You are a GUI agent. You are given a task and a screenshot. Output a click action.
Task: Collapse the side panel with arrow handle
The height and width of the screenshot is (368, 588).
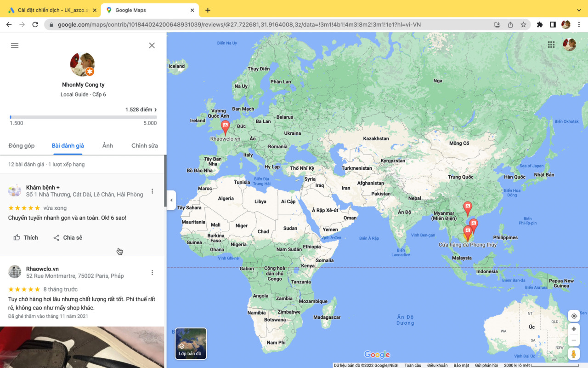[171, 200]
